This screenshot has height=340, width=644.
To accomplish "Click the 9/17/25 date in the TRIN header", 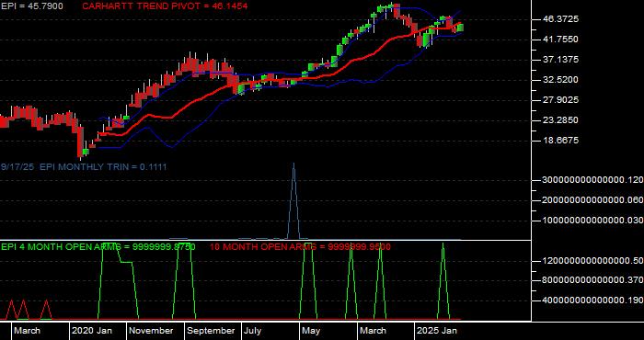I will tap(18, 166).
